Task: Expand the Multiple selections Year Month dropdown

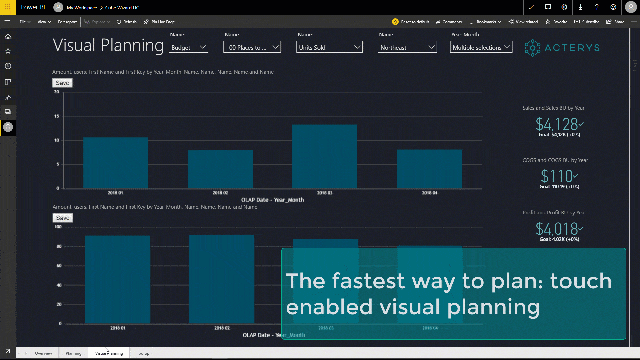Action: [481, 48]
